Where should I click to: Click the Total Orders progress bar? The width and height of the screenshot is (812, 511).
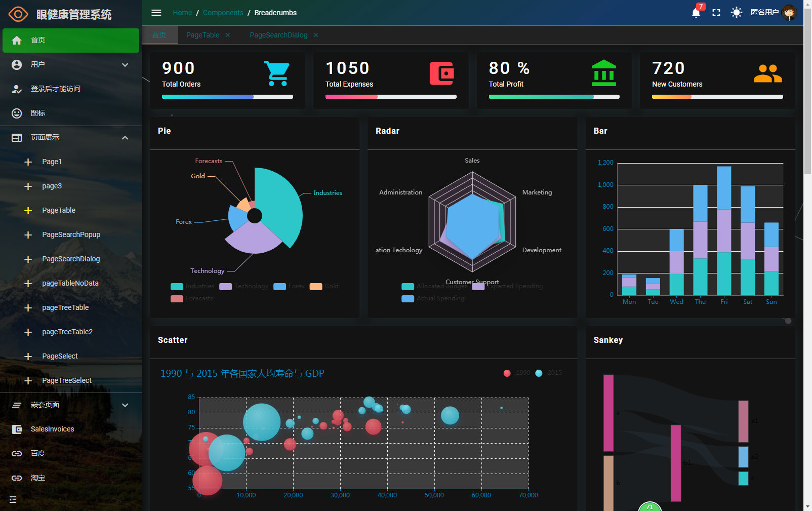(227, 97)
